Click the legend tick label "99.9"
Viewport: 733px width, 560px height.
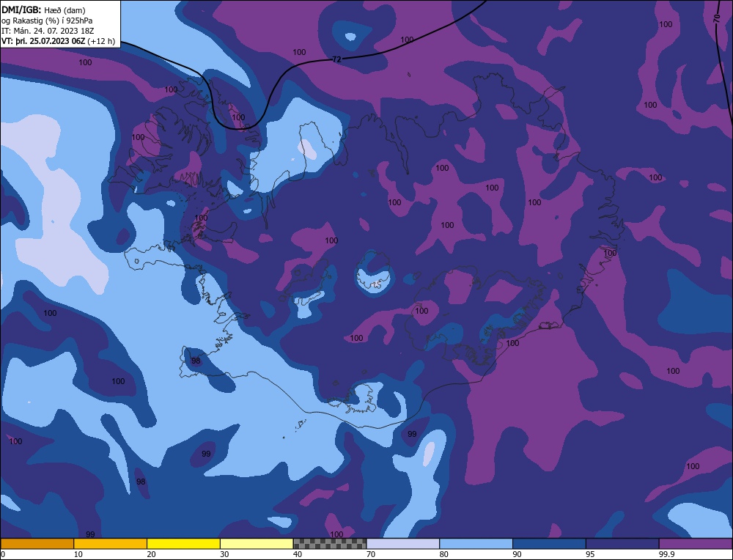coord(666,554)
